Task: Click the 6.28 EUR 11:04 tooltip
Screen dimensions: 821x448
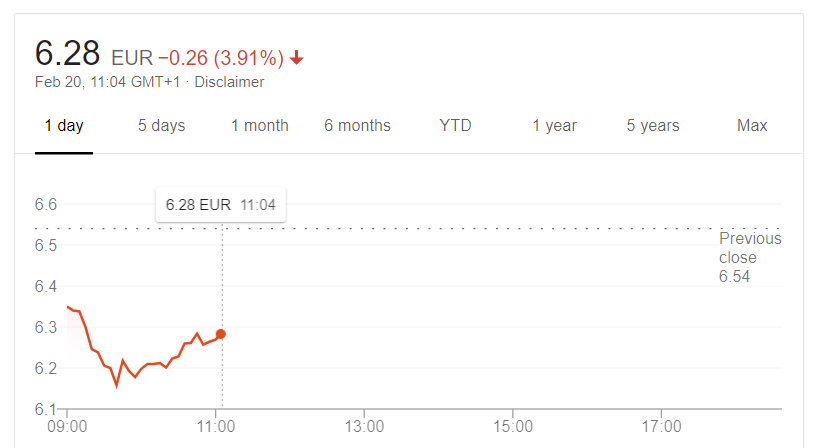Action: tap(220, 205)
